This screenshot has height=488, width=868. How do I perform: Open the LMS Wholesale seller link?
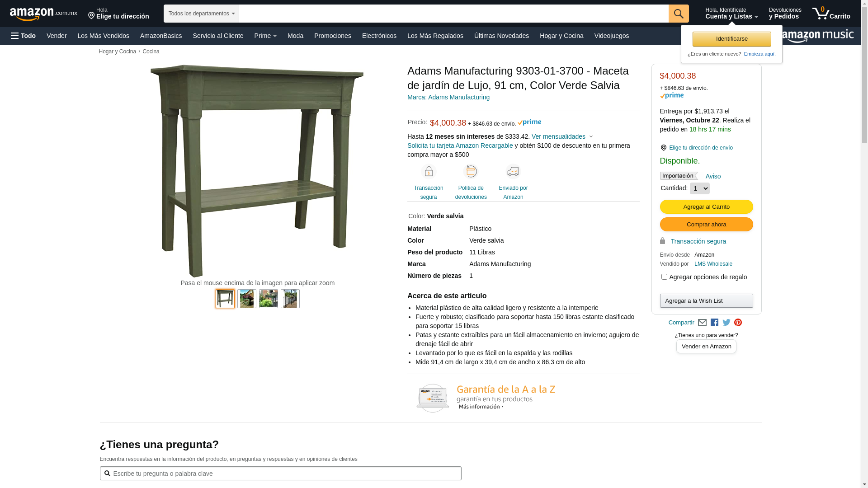pos(713,264)
